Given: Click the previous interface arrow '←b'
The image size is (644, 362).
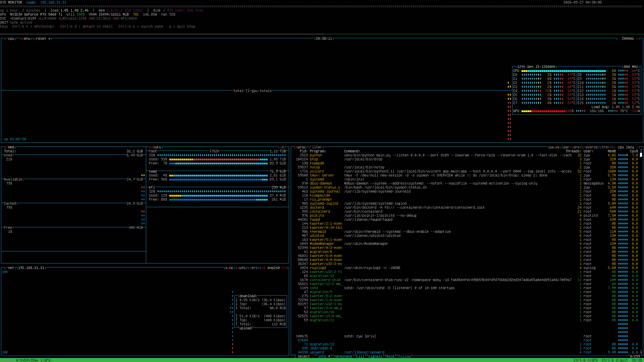Looking at the screenshot, I should (264, 268).
